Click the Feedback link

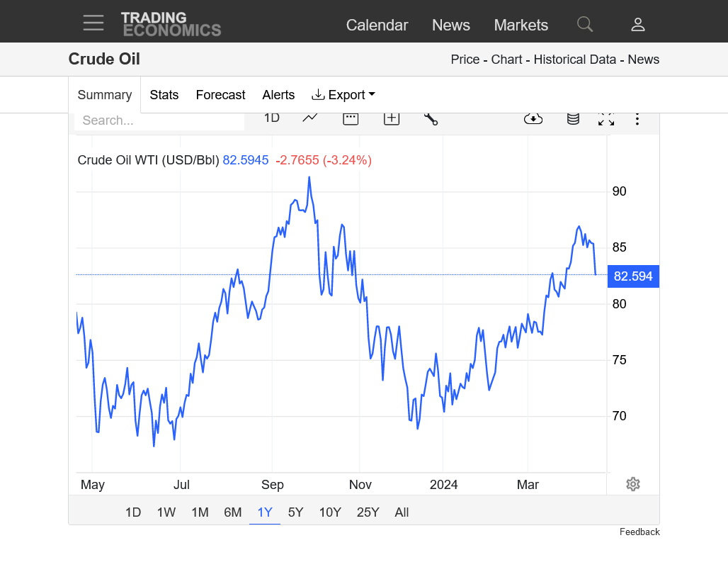click(639, 532)
